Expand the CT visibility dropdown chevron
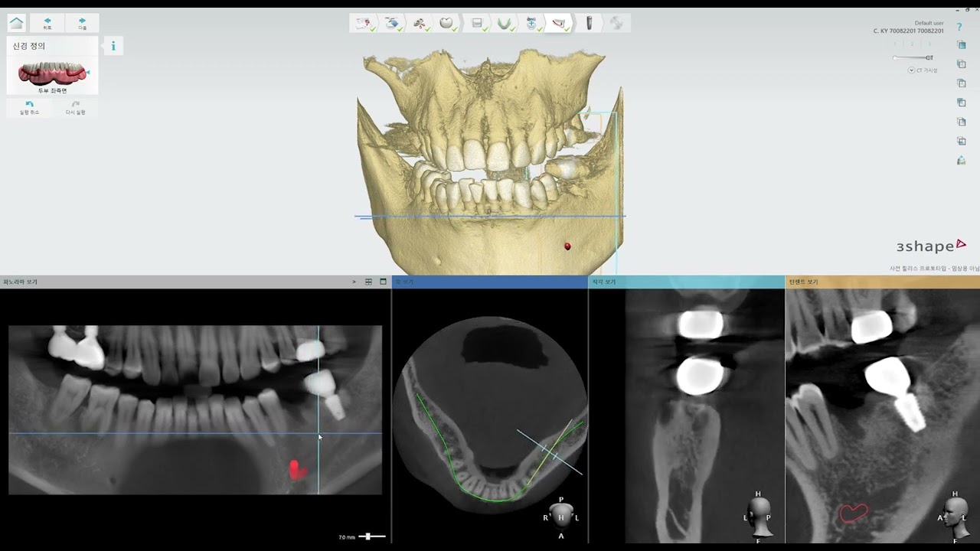Image resolution: width=980 pixels, height=551 pixels. pos(912,70)
